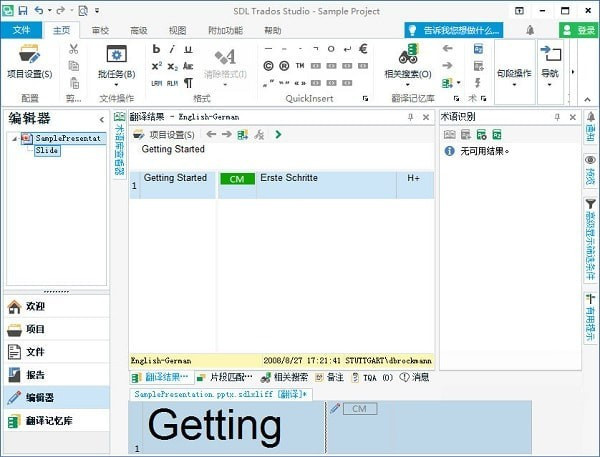The height and width of the screenshot is (457, 600).
Task: Toggle the pilcrow show formatting marks
Action: [188, 83]
